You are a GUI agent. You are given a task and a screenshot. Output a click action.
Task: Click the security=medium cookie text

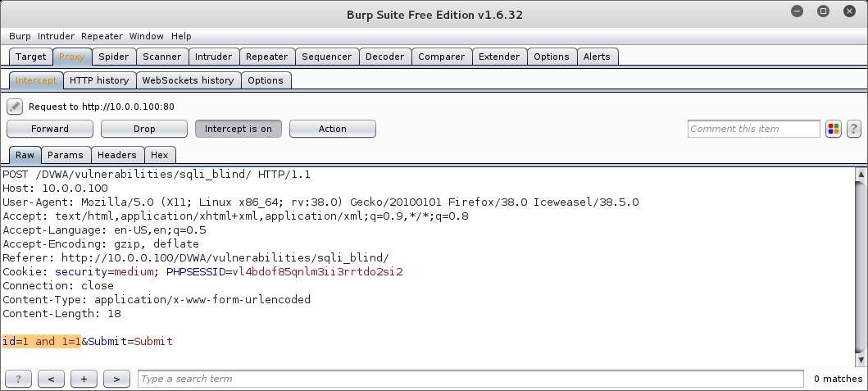coord(103,272)
